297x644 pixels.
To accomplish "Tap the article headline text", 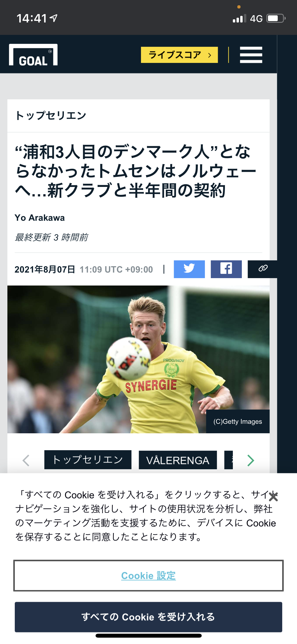I will click(136, 171).
